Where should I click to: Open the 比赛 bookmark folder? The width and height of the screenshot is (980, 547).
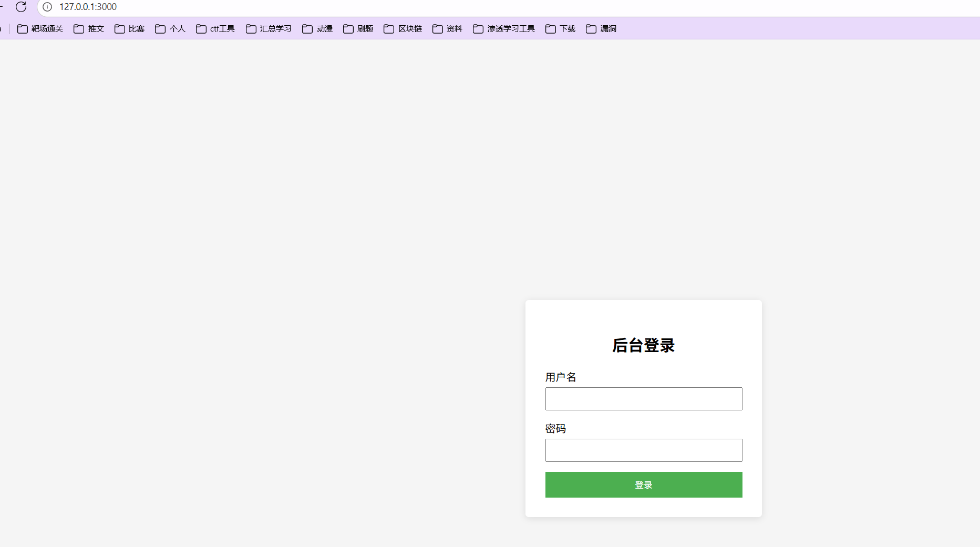130,29
